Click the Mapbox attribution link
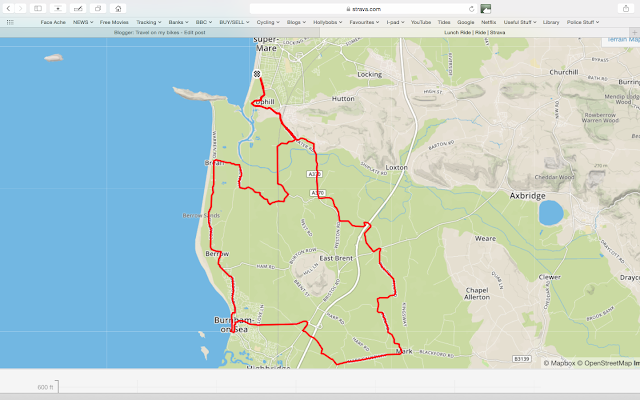640x400 pixels. click(x=559, y=363)
